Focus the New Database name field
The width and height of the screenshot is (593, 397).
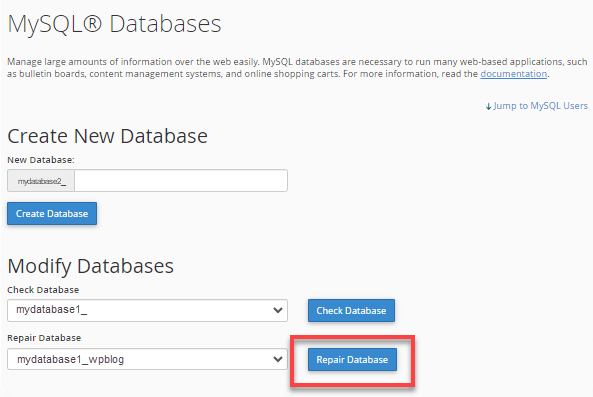(181, 181)
